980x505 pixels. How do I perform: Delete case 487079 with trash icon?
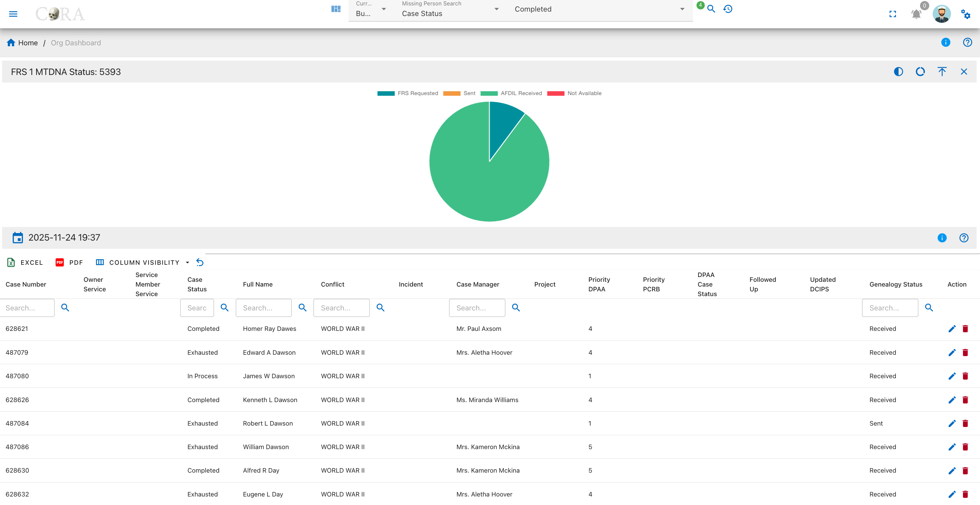pos(965,352)
